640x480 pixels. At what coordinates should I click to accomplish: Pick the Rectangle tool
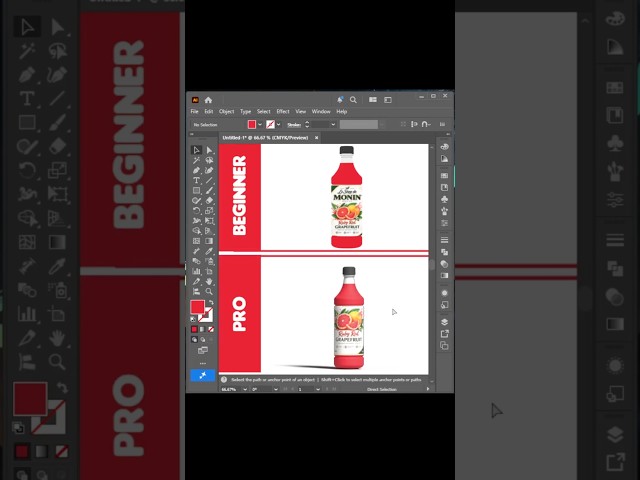pyautogui.click(x=196, y=191)
